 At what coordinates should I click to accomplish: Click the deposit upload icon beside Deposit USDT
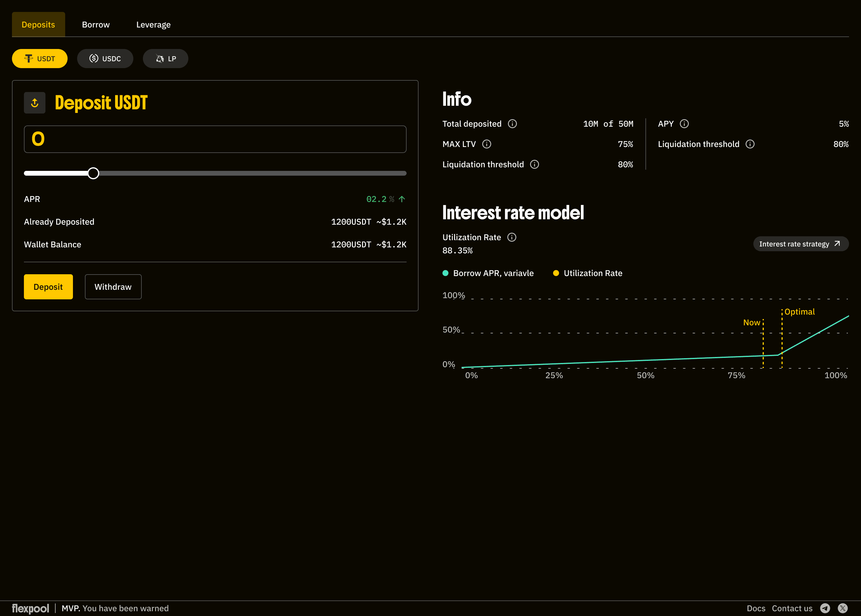coord(35,103)
